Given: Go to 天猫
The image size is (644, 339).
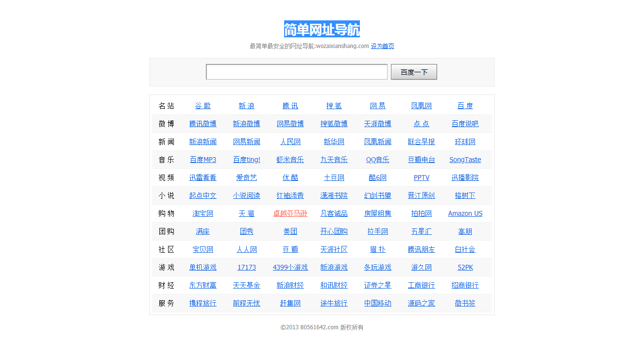Looking at the screenshot, I should pyautogui.click(x=247, y=213).
